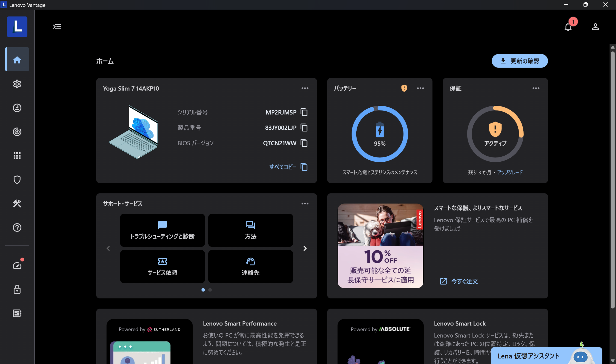The image size is (616, 364).
Task: Open the system update download sidebar icon
Action: 17,108
